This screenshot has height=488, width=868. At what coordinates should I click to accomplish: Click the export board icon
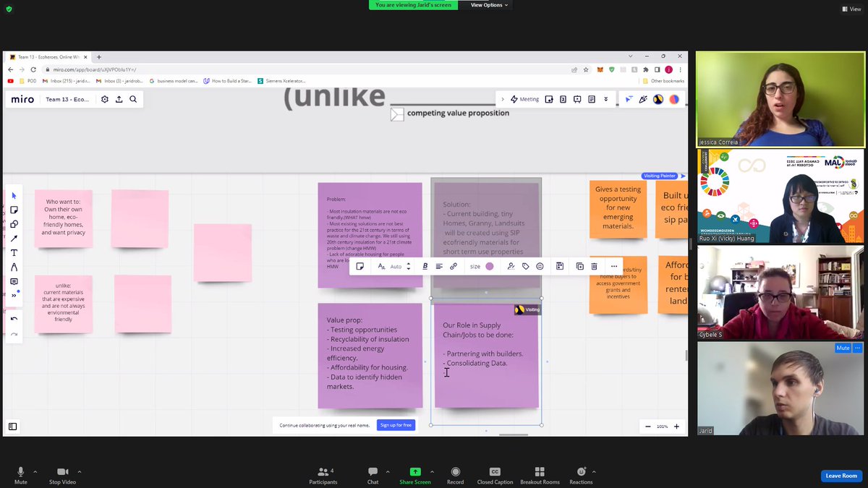tap(119, 99)
